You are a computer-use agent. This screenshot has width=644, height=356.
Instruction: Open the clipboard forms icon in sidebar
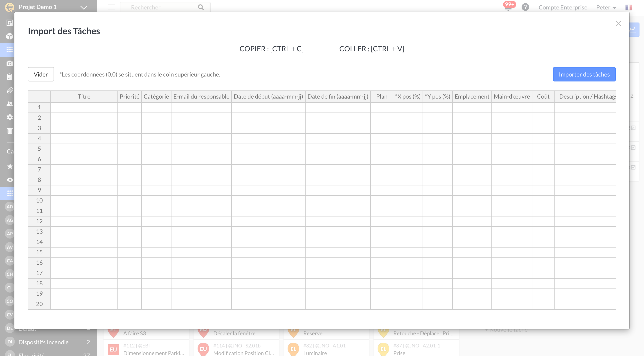[9, 77]
